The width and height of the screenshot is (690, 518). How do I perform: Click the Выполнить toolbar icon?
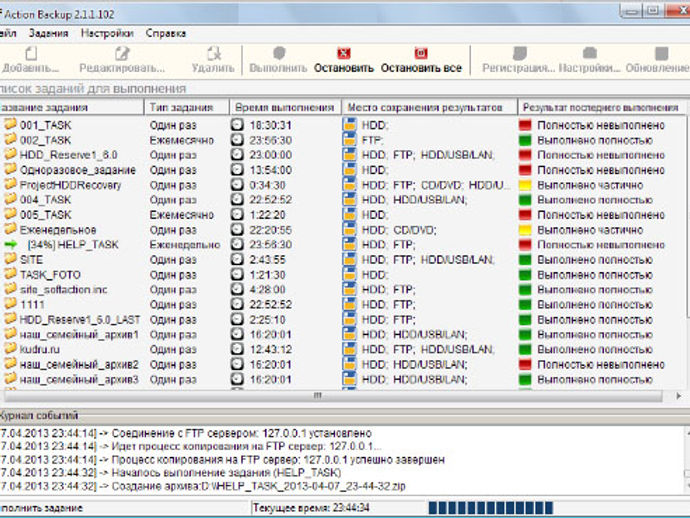pos(279,54)
